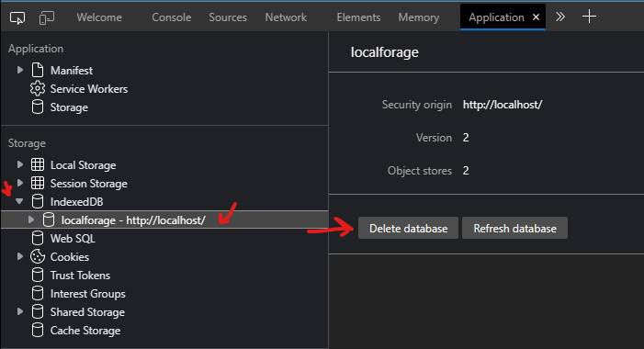The image size is (644, 349).
Task: Expand the localforage database arrow
Action: click(x=31, y=220)
